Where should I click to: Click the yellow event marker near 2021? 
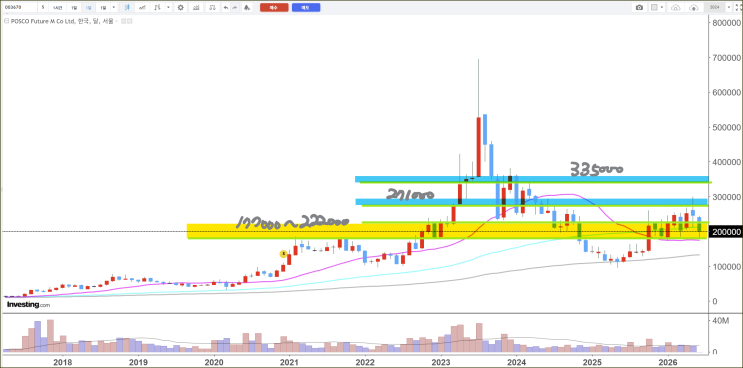[x=283, y=254]
